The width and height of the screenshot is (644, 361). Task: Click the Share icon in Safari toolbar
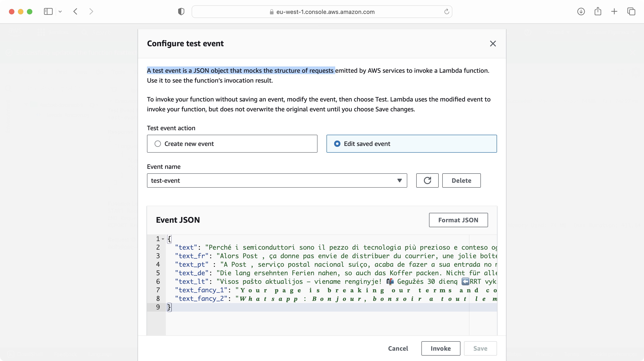pyautogui.click(x=598, y=11)
